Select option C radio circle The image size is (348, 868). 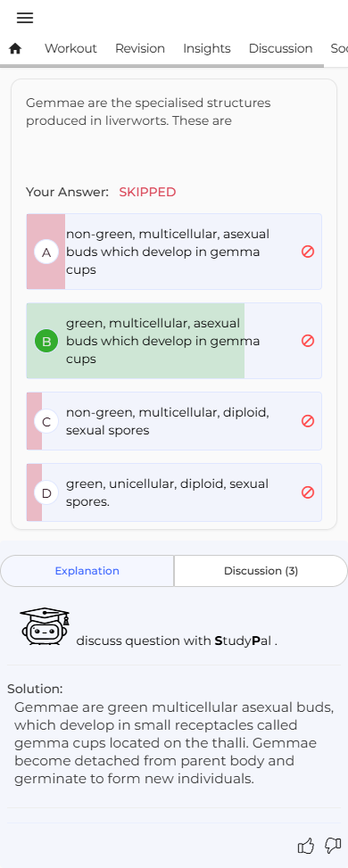(x=46, y=422)
